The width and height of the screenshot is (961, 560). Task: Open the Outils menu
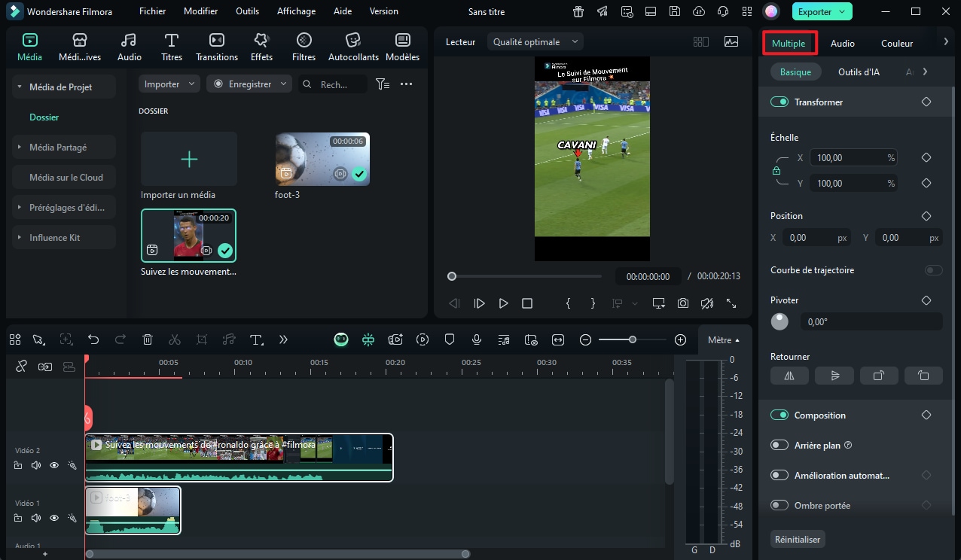coord(248,11)
